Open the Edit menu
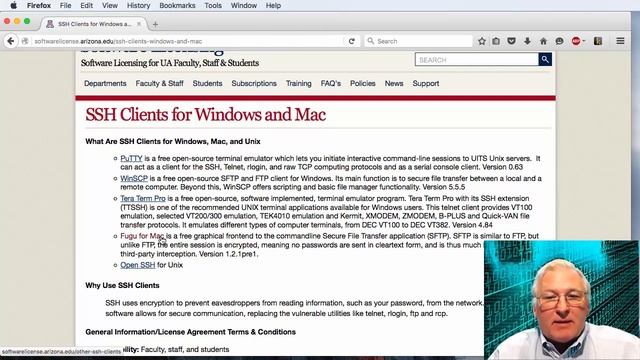 [86, 6]
